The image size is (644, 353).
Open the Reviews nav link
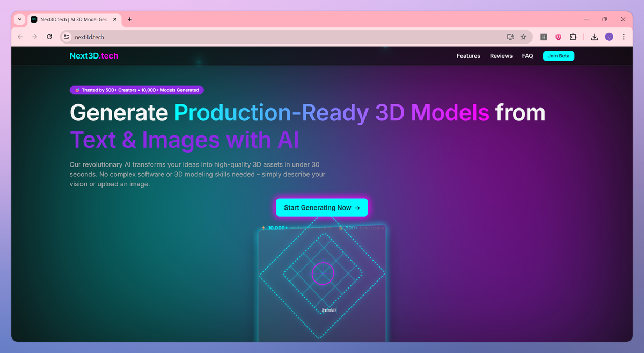point(501,56)
